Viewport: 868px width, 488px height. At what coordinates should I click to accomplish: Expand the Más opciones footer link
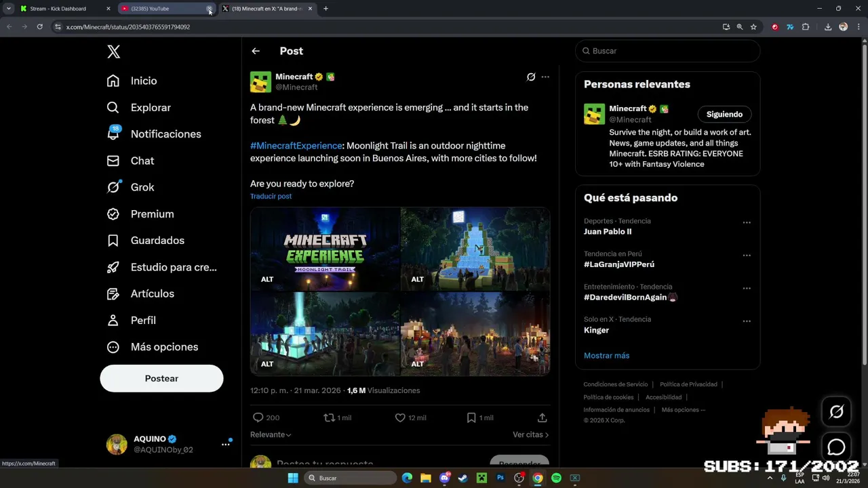tap(684, 409)
